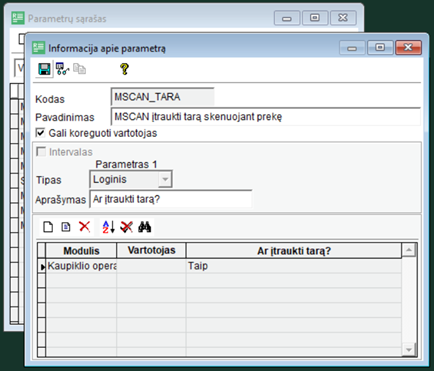Add a new blank row icon

coord(48,227)
